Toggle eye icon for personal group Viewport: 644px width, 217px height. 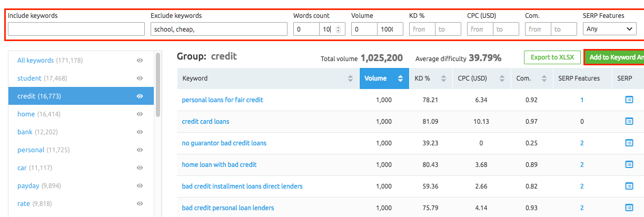tap(140, 150)
